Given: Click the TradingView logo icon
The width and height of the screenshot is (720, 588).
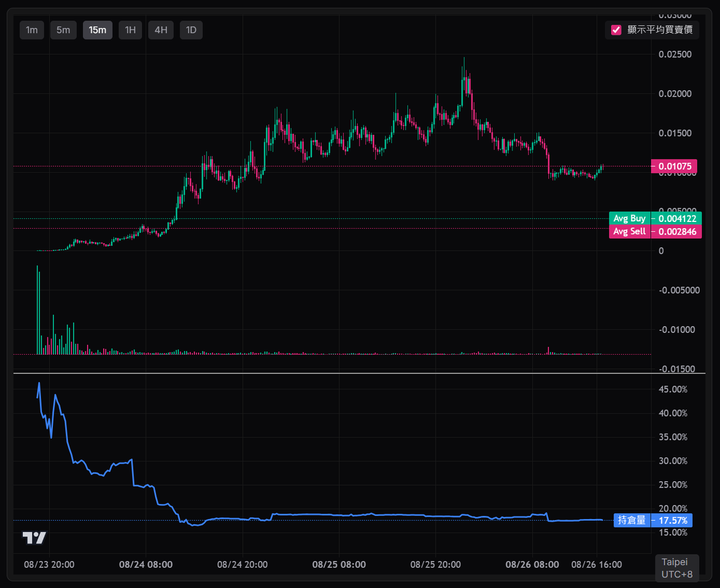Looking at the screenshot, I should (x=34, y=538).
